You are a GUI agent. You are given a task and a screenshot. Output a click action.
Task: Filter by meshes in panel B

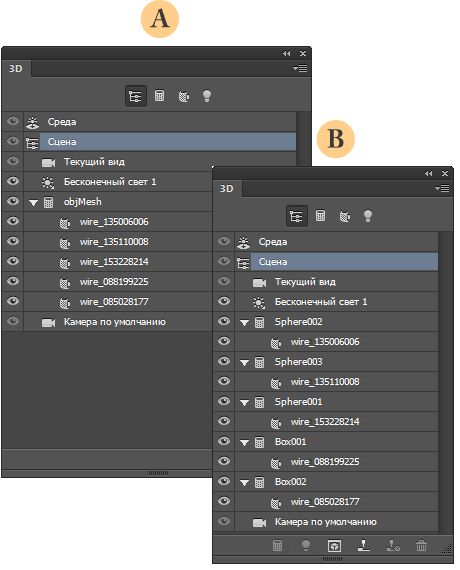click(x=320, y=216)
